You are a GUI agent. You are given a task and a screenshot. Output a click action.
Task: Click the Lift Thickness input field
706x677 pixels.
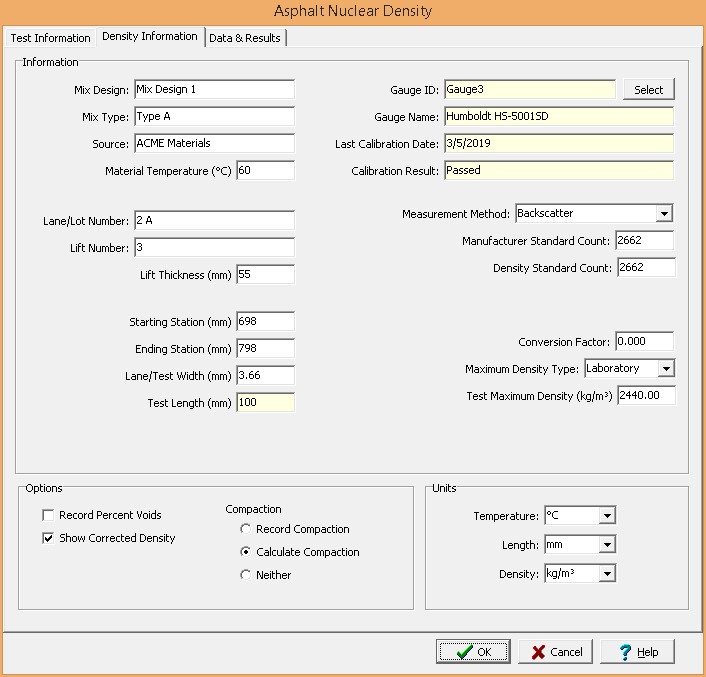click(265, 275)
